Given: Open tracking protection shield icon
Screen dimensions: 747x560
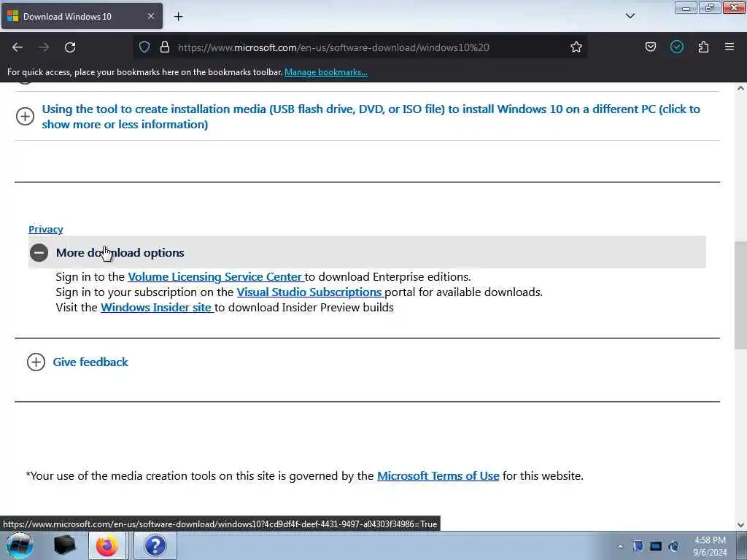Looking at the screenshot, I should tap(144, 47).
